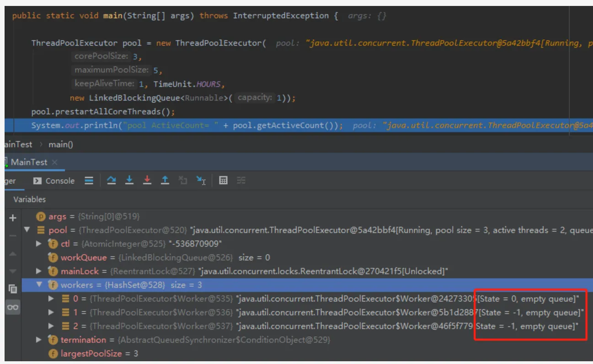
Task: Expand the ctl AtomicInteger node
Action: coord(39,244)
